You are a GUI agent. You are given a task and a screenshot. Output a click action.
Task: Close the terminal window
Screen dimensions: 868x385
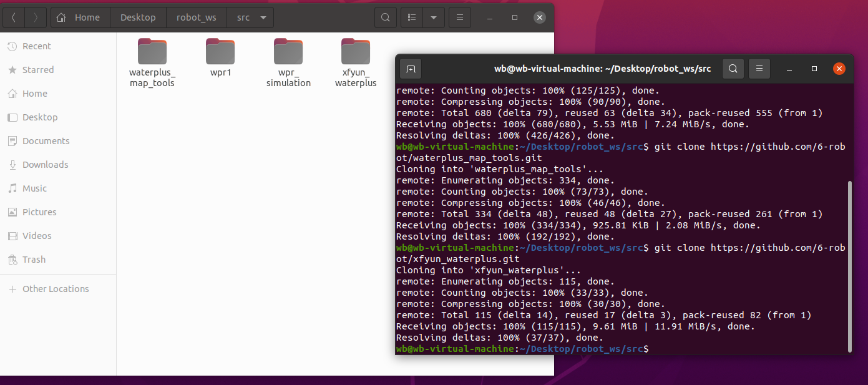coord(839,69)
